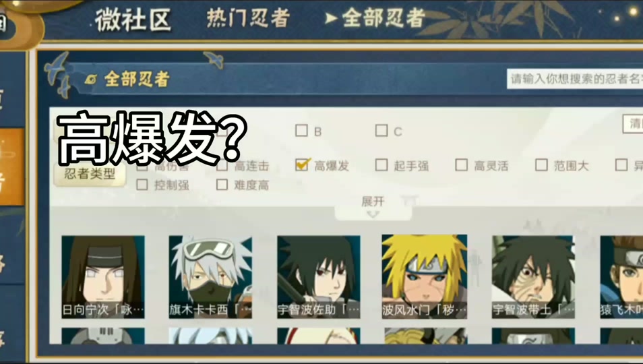Image resolution: width=643 pixels, height=364 pixels.
Task: Tick the 难度高 filter checkbox
Action: click(222, 185)
